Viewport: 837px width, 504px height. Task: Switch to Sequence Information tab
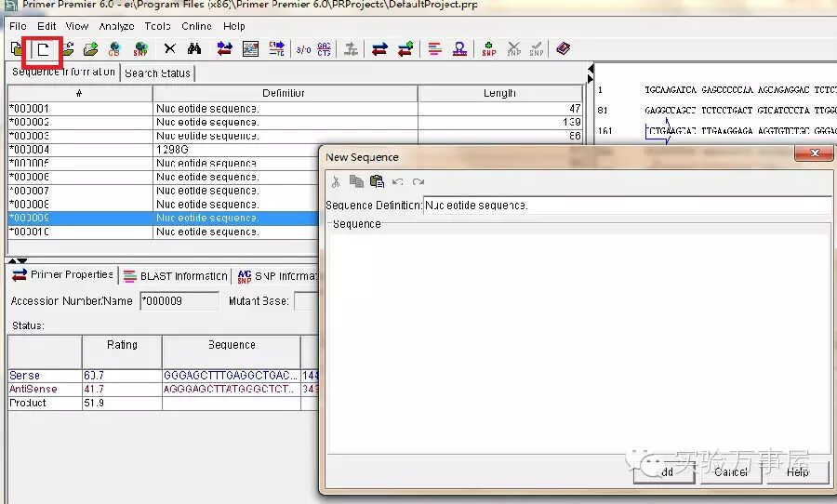(63, 73)
